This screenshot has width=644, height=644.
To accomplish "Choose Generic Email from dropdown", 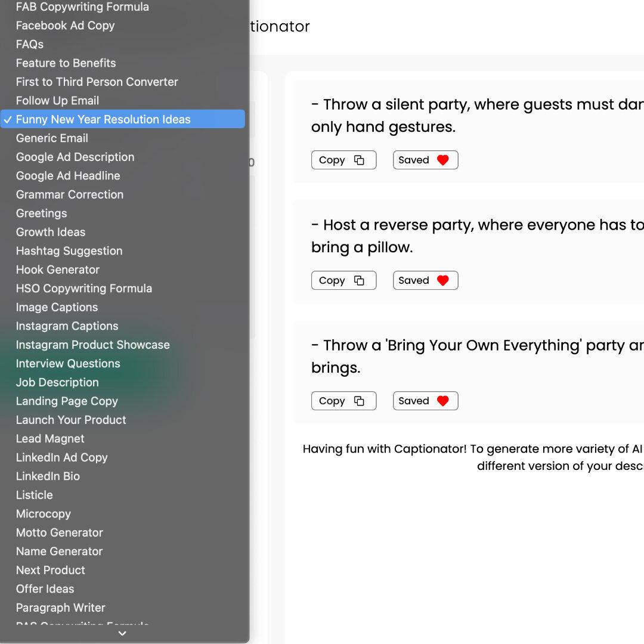I will (x=123, y=138).
